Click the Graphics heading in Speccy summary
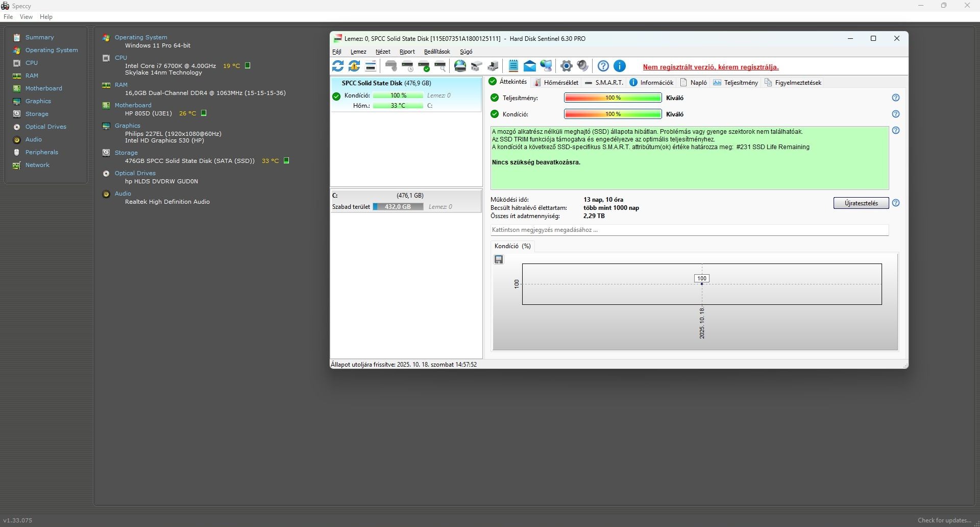Screen dimensions: 980x527 (128, 126)
